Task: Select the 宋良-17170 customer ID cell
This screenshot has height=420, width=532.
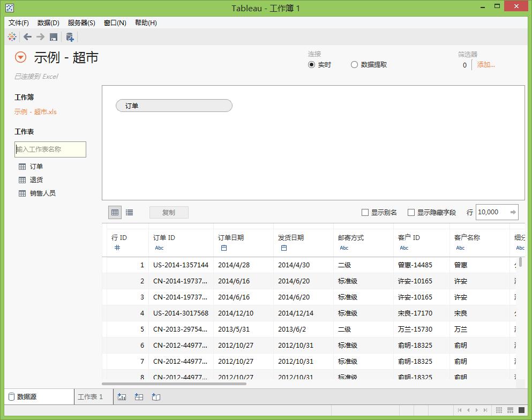Action: pyautogui.click(x=422, y=313)
